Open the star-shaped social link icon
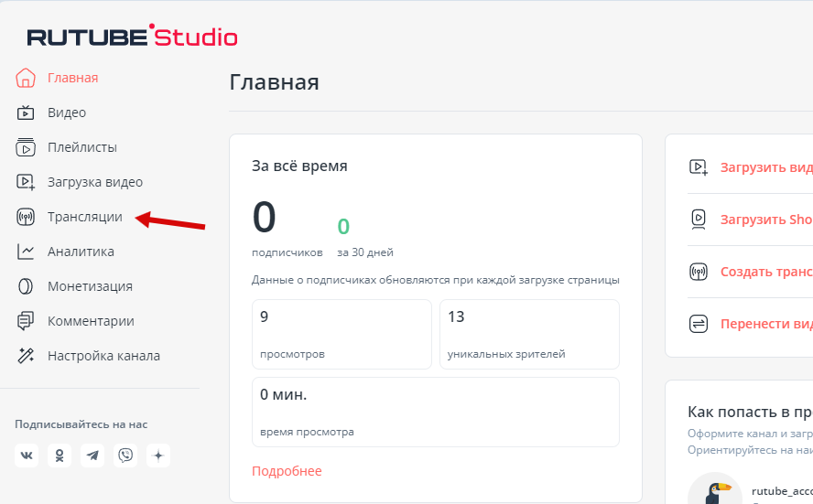Viewport: 813px width, 504px height. point(158,456)
